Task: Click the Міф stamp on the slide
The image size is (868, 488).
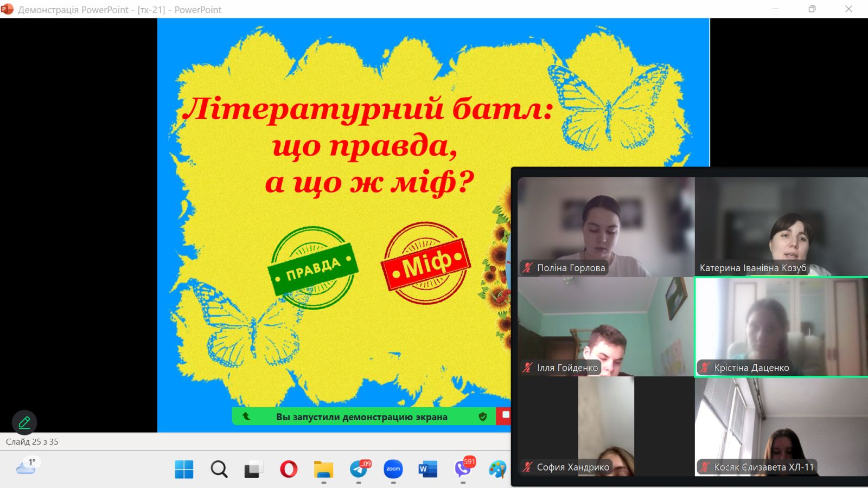Action: point(426,264)
